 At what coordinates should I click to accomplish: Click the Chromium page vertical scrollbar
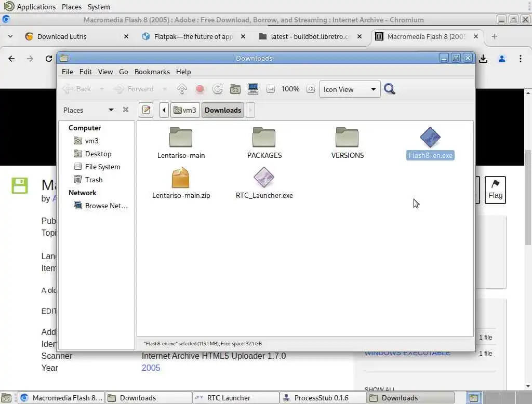point(528,197)
